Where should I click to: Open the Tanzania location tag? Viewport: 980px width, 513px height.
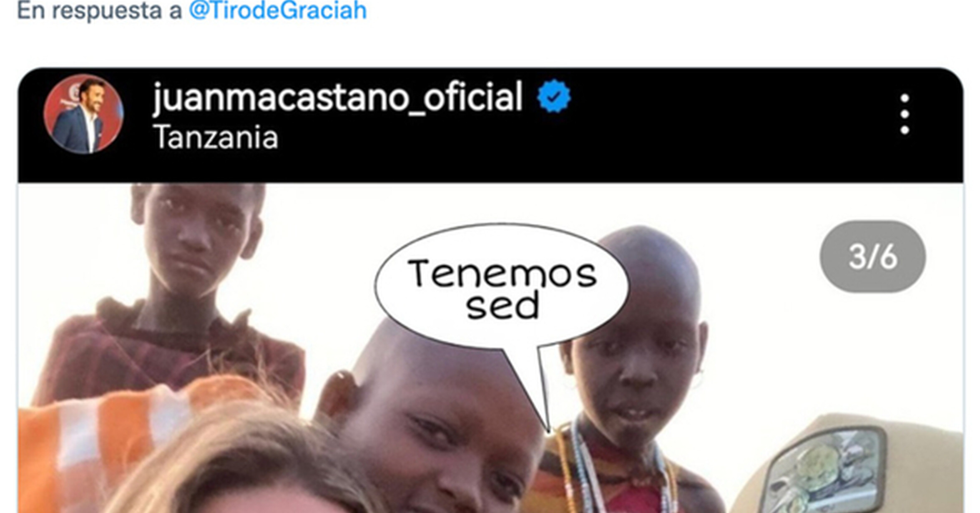[x=216, y=137]
